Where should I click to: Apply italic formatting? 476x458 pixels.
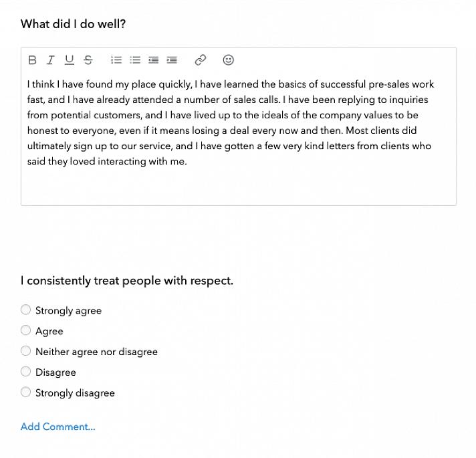tap(50, 60)
